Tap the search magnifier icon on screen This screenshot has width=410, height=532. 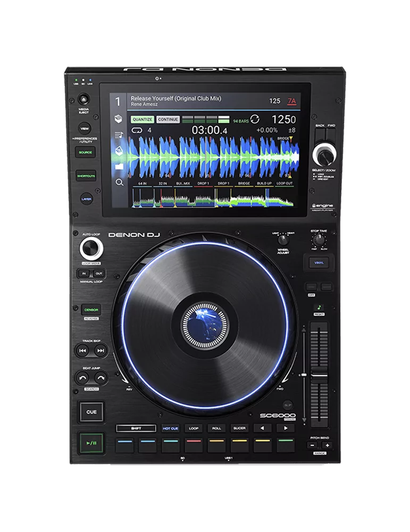click(x=119, y=182)
